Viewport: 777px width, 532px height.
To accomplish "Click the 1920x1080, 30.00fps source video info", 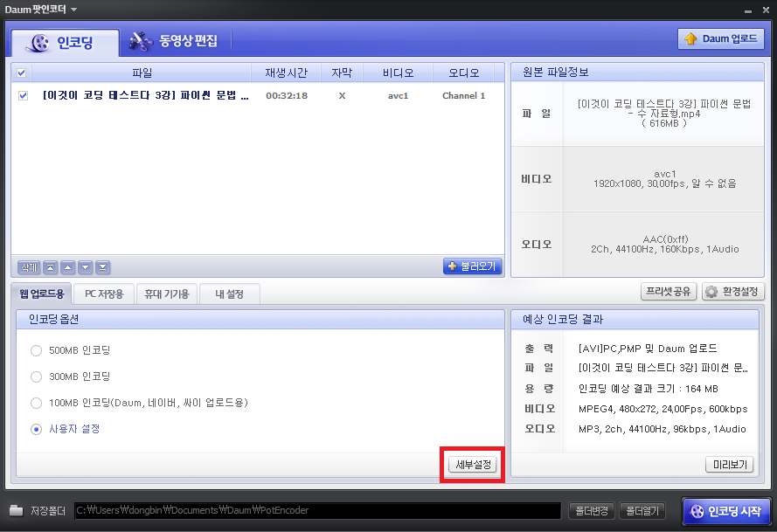I will coord(664,183).
